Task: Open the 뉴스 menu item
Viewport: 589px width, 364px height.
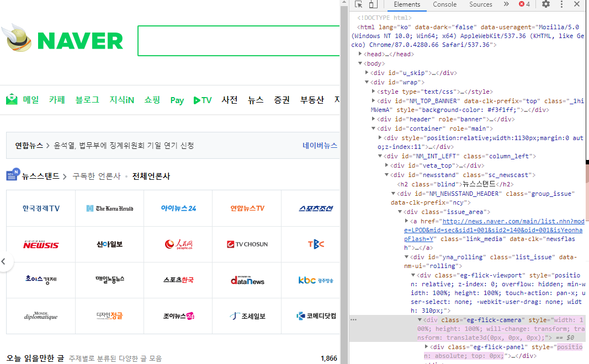Action: (x=256, y=100)
